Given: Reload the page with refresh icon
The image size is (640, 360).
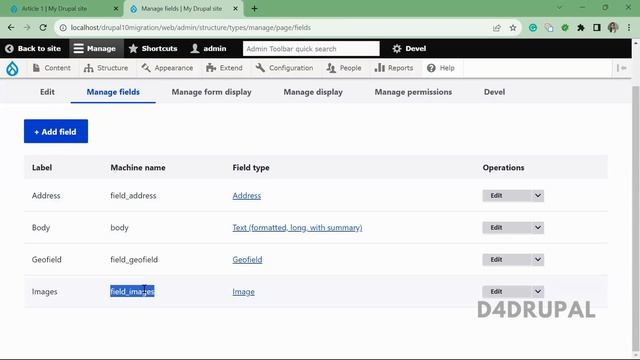Looking at the screenshot, I should click(x=43, y=28).
